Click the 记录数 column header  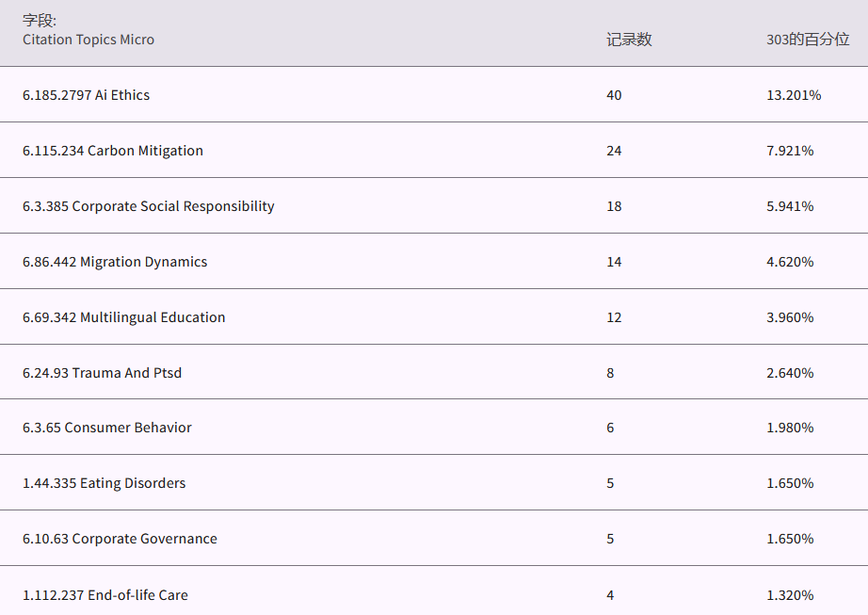coord(629,40)
